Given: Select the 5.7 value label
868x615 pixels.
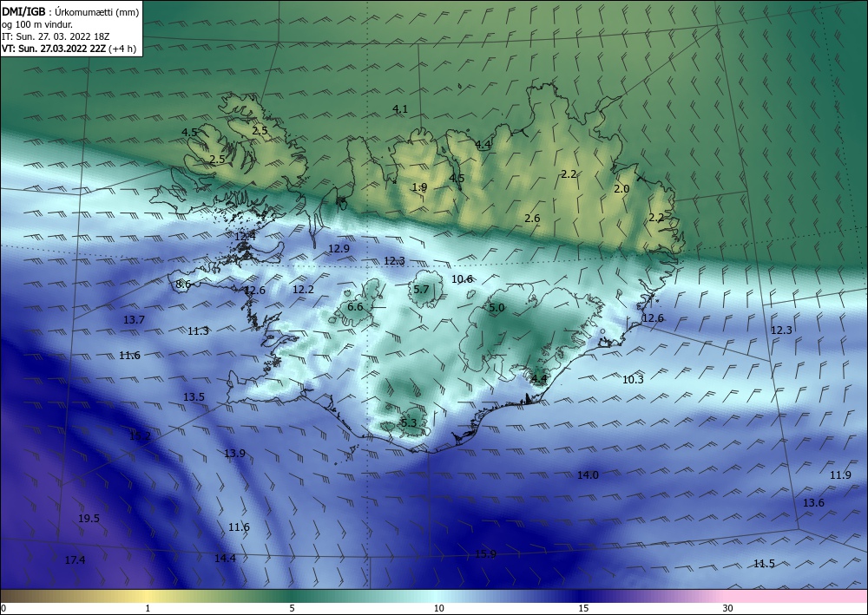Looking at the screenshot, I should [x=421, y=289].
